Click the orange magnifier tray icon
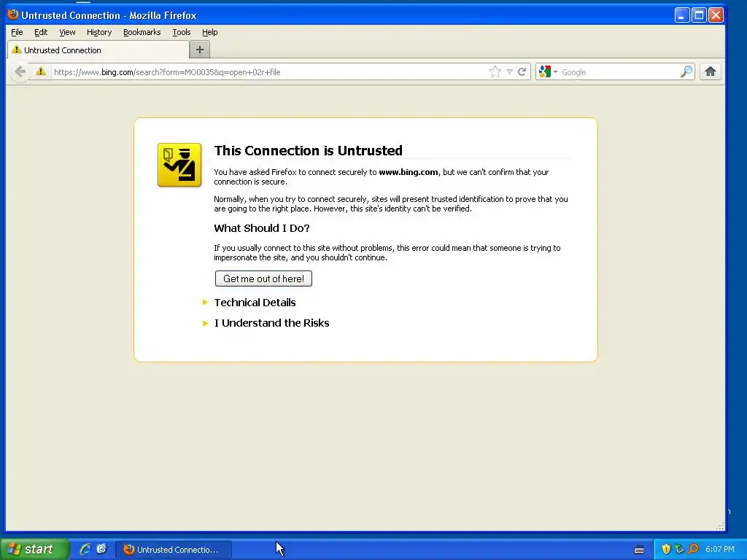The image size is (747, 560). click(693, 549)
